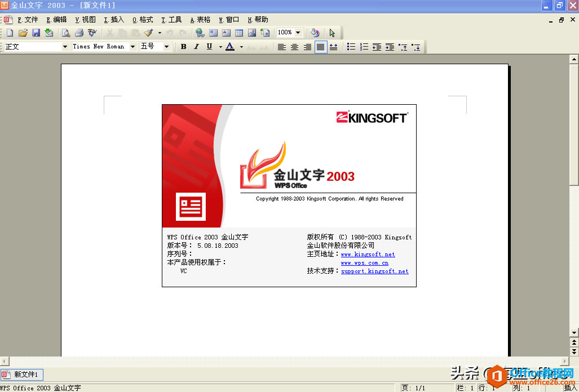The image size is (579, 392).
Task: Toggle the 插入 insert mode indicator
Action: tap(571, 388)
